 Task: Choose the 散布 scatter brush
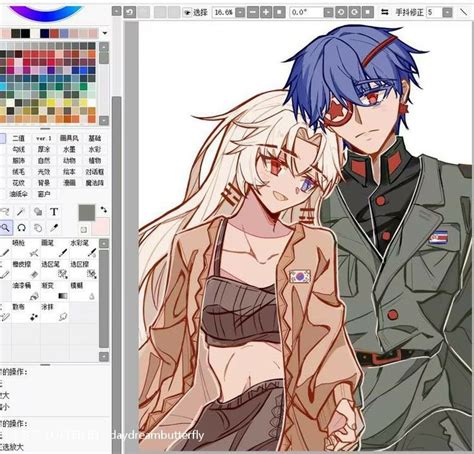[26, 312]
